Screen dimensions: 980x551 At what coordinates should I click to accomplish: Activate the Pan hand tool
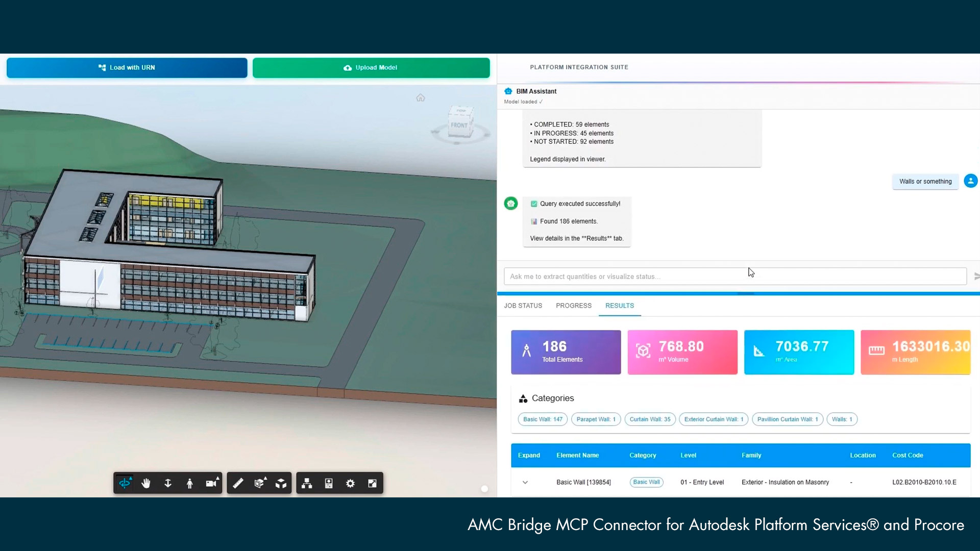(146, 483)
